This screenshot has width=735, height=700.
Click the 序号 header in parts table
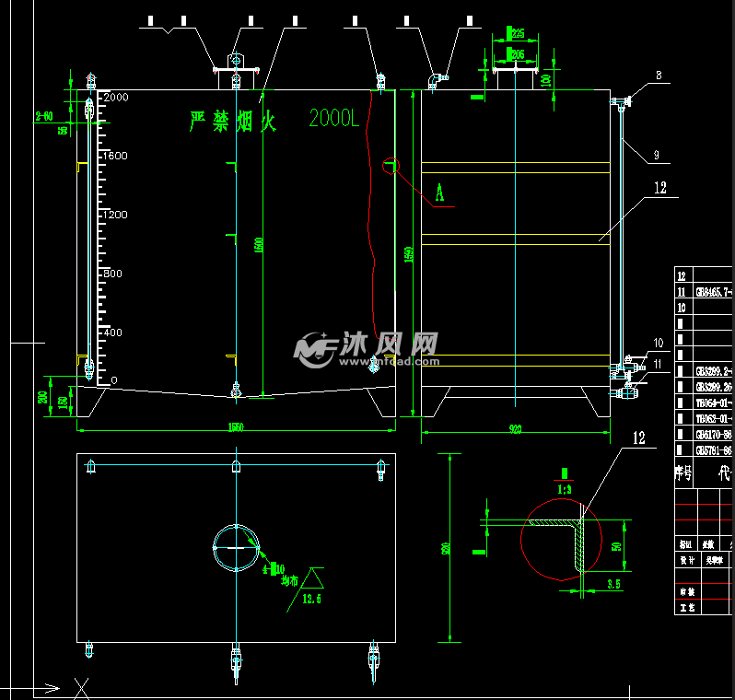coord(683,474)
